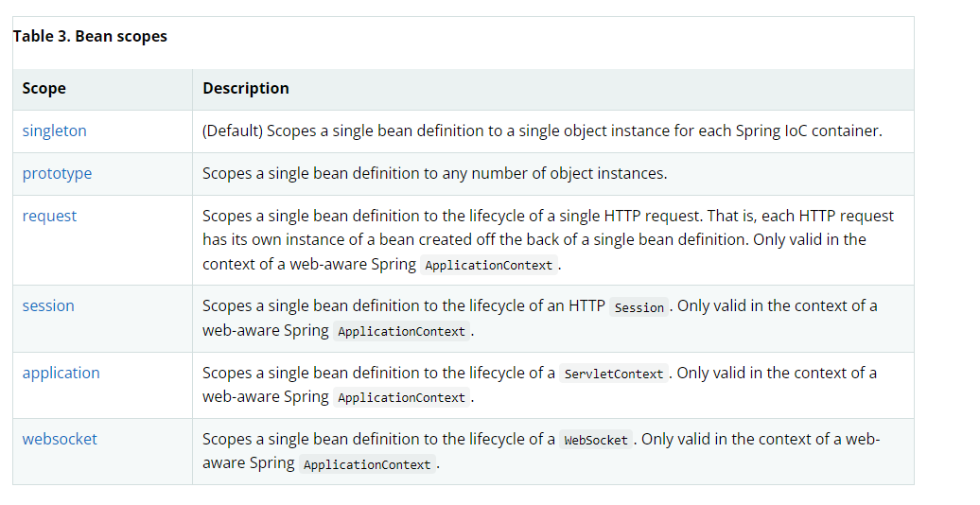The height and width of the screenshot is (505, 980).
Task: Click the prototype row description text
Action: click(434, 174)
